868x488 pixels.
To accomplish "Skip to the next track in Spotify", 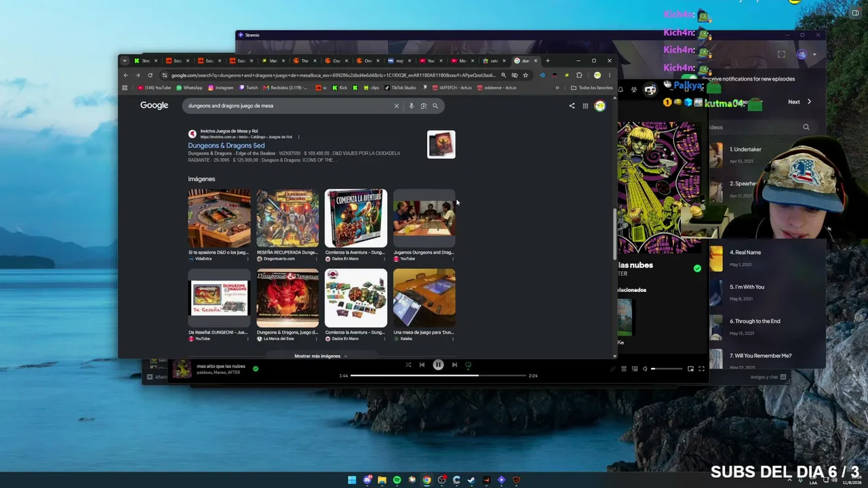I will point(454,365).
